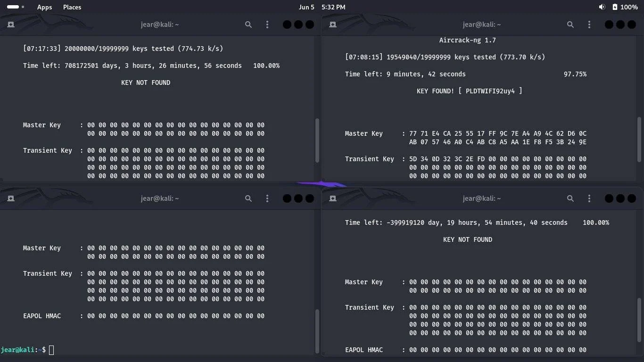Open kebab menu in bottom-left terminal

pos(267,198)
